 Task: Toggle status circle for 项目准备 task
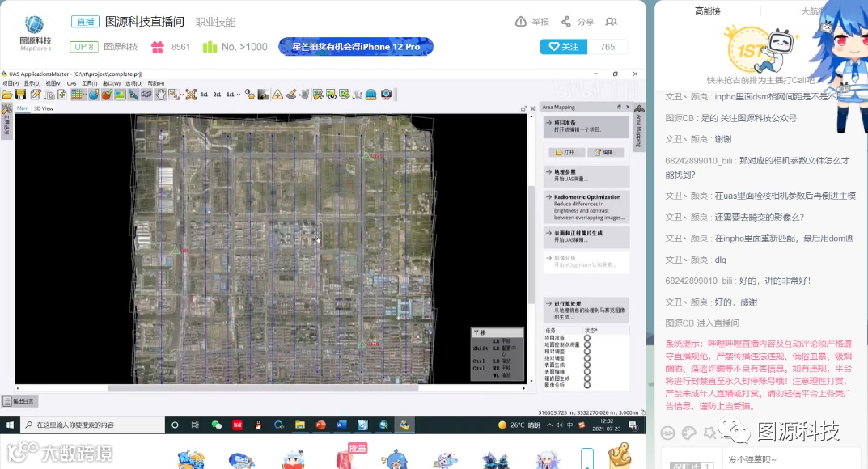[586, 338]
